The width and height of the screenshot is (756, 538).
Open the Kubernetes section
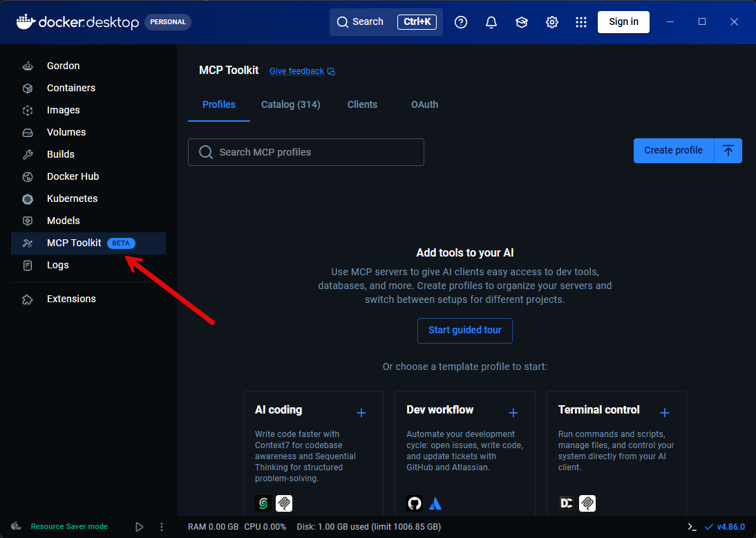88,198
